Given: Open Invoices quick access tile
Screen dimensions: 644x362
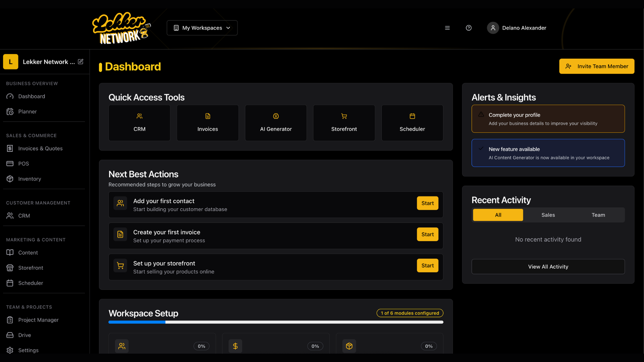Looking at the screenshot, I should click(x=208, y=123).
